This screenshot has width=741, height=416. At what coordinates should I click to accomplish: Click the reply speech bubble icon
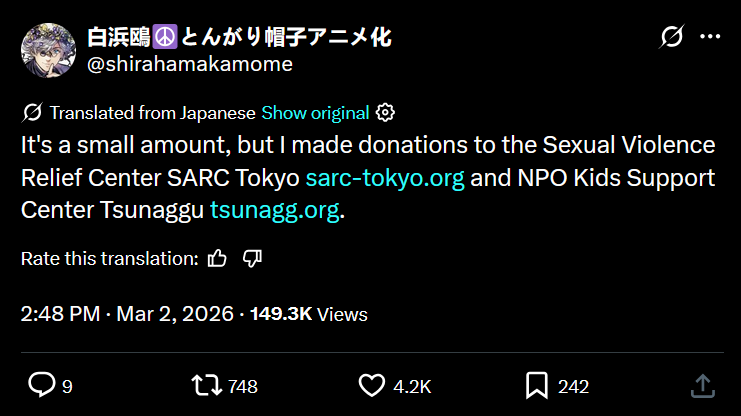click(41, 385)
